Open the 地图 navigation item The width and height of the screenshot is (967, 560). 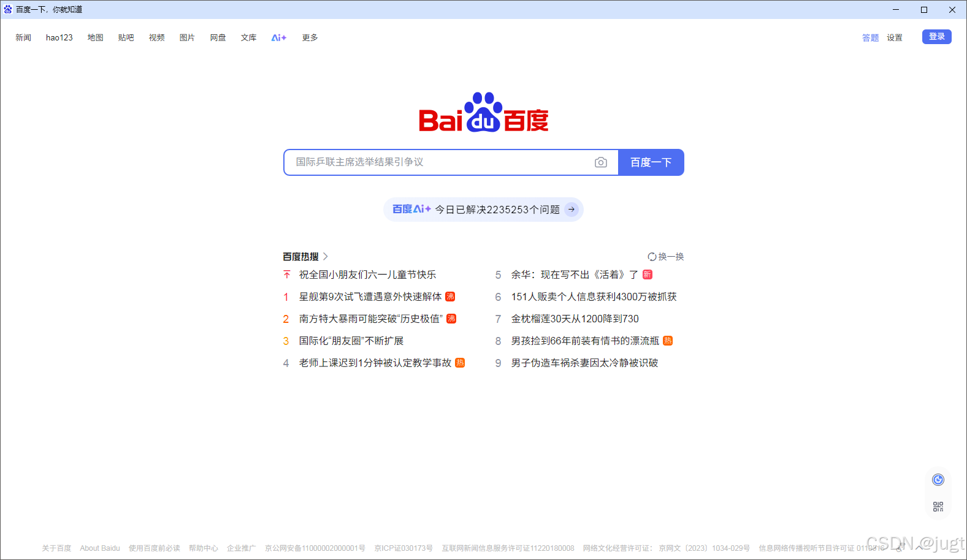coord(95,38)
